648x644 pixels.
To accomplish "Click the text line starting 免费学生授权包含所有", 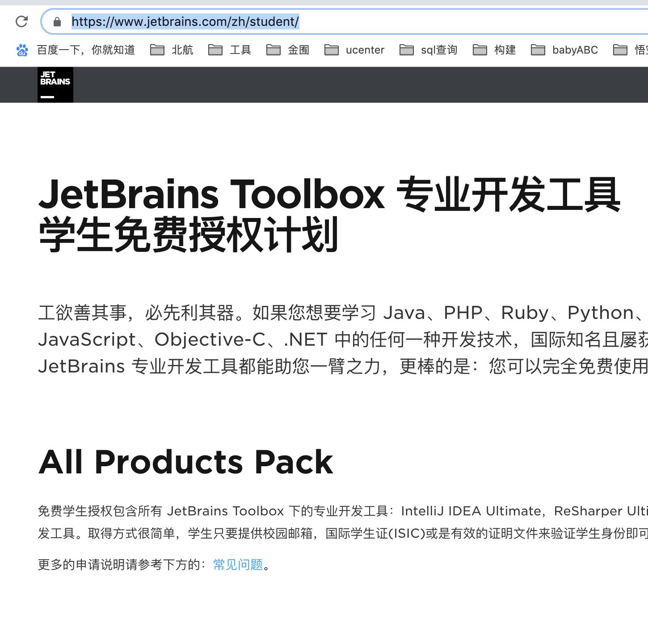I will point(343,511).
